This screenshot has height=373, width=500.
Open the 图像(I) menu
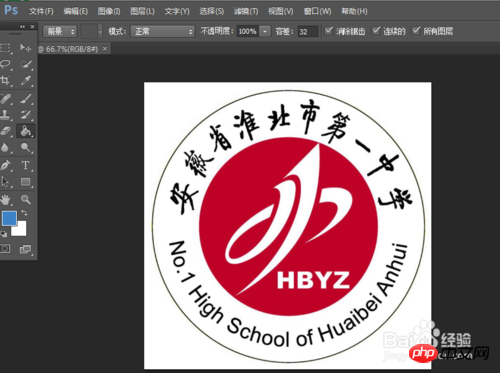(109, 11)
